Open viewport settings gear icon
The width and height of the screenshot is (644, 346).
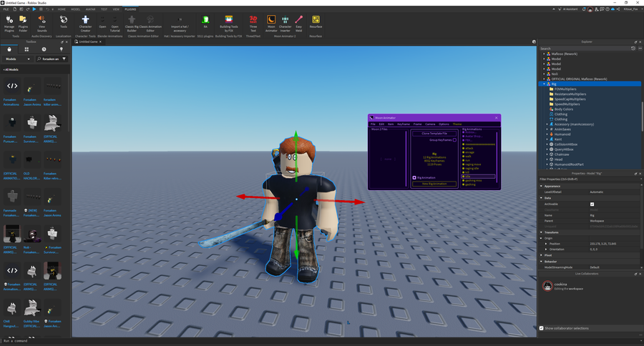[x=534, y=42]
